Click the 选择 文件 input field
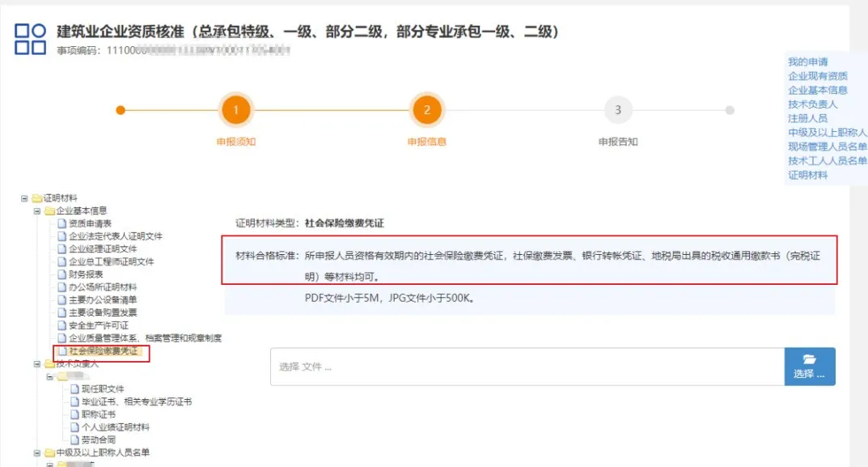The image size is (868, 467). (x=527, y=367)
